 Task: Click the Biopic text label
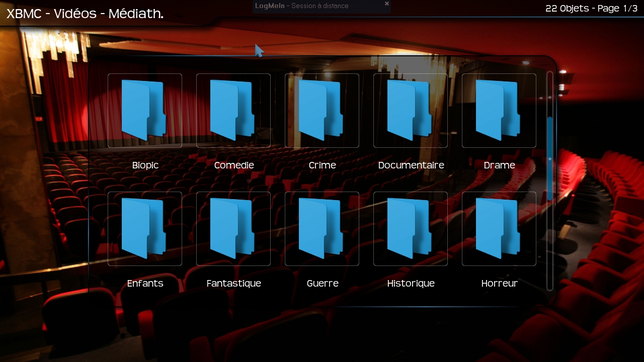(x=145, y=165)
